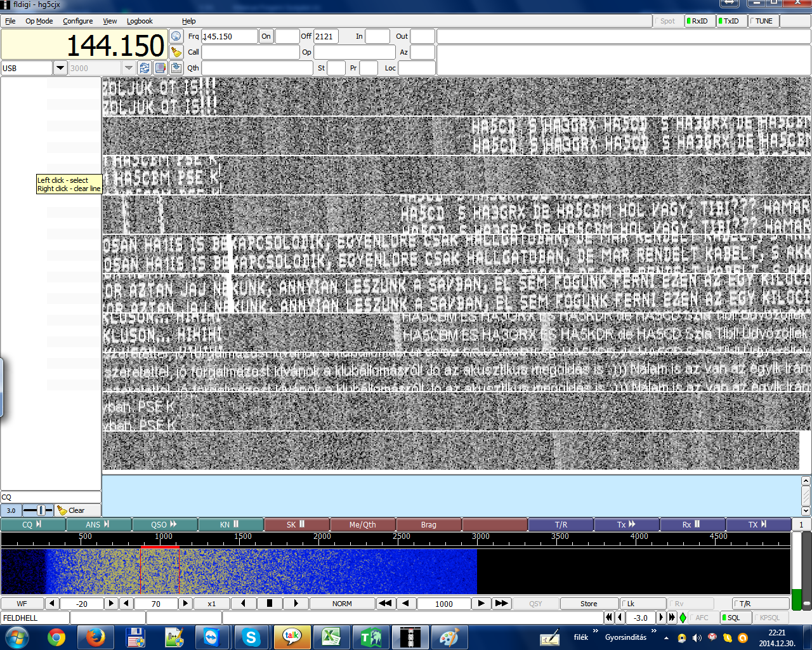Open the Op Mode menu
The height and width of the screenshot is (650, 812).
click(39, 21)
